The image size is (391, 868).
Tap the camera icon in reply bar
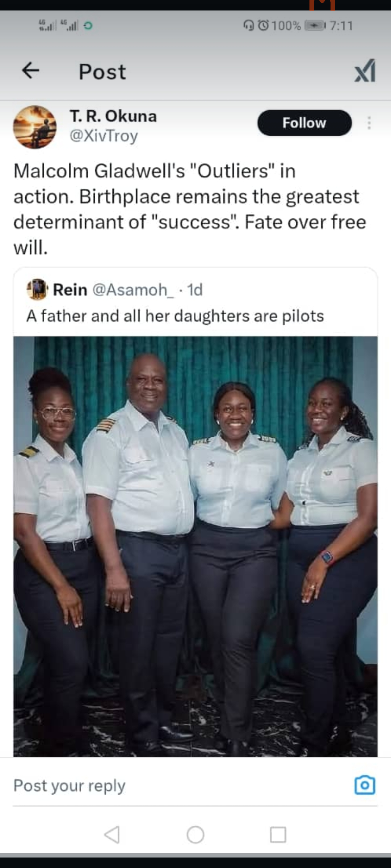pos(365,785)
